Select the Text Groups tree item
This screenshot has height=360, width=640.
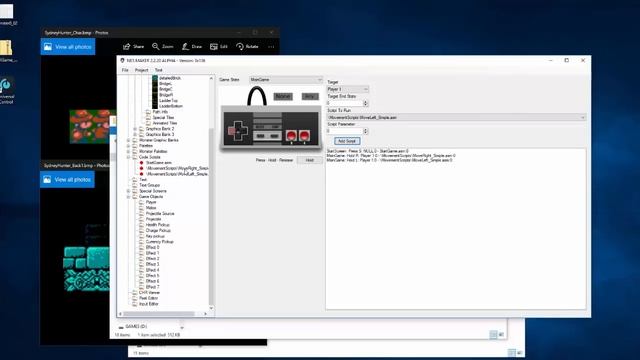(149, 185)
